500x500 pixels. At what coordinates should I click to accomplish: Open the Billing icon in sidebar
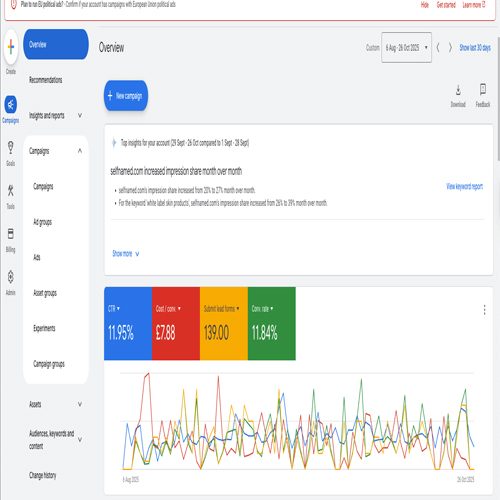click(11, 234)
